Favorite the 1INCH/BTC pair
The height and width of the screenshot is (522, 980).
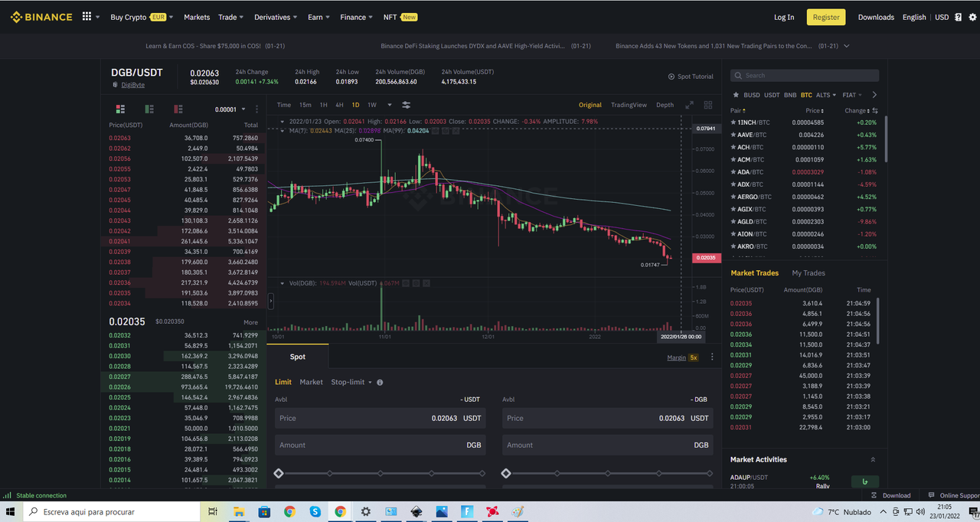point(733,122)
